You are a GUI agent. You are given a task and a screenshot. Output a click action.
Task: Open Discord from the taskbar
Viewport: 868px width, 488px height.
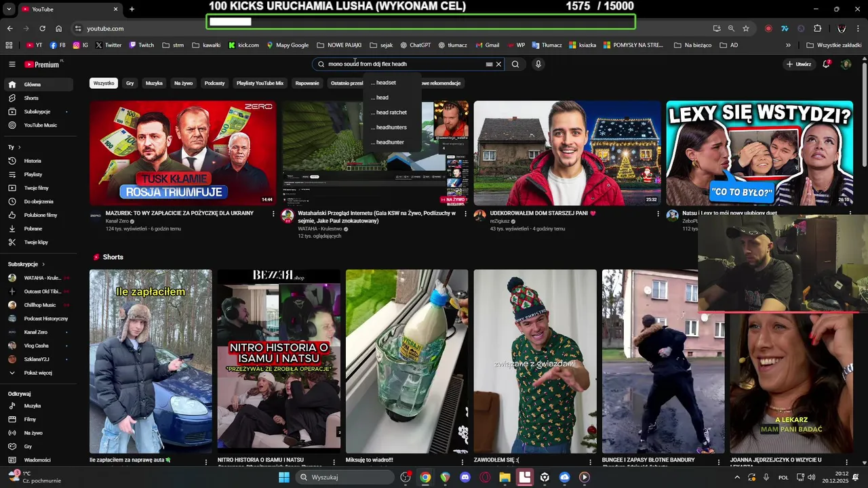pos(465,477)
